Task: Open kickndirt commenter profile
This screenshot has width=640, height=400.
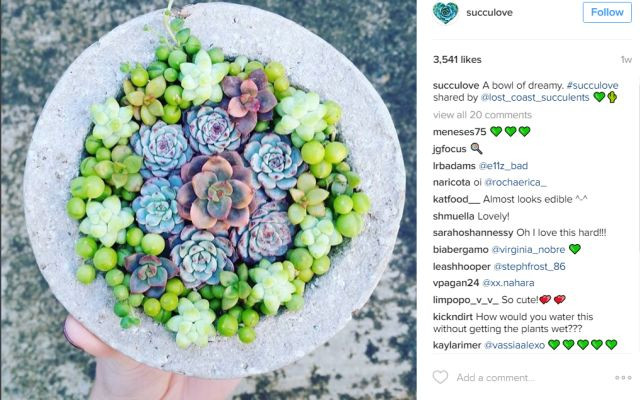Action: pos(453,317)
